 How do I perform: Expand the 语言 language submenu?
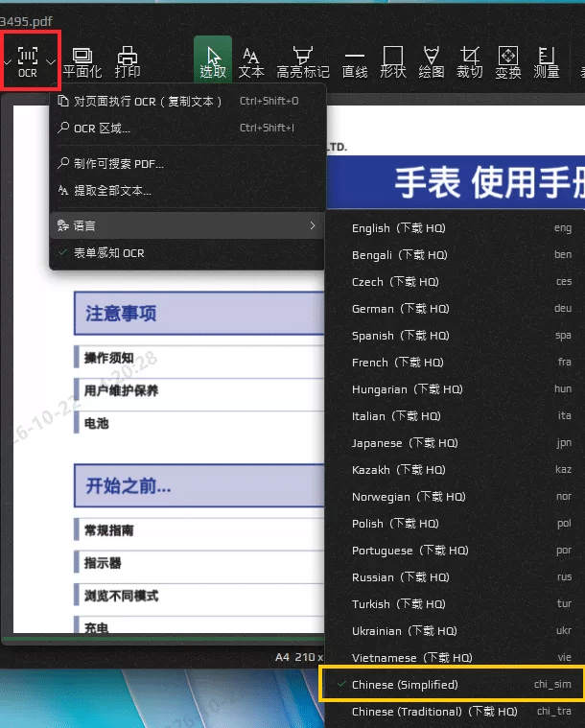click(187, 225)
